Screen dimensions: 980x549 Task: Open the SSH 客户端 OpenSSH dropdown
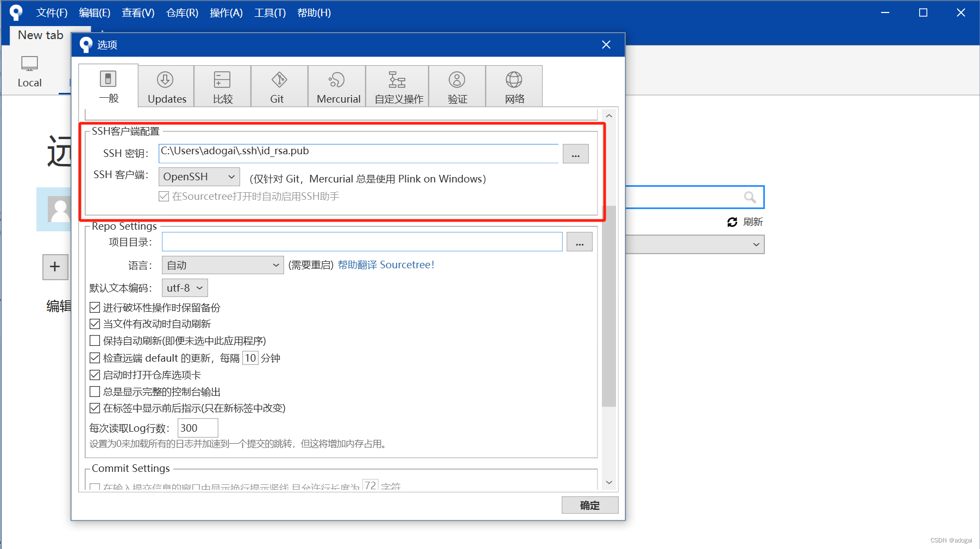point(199,176)
